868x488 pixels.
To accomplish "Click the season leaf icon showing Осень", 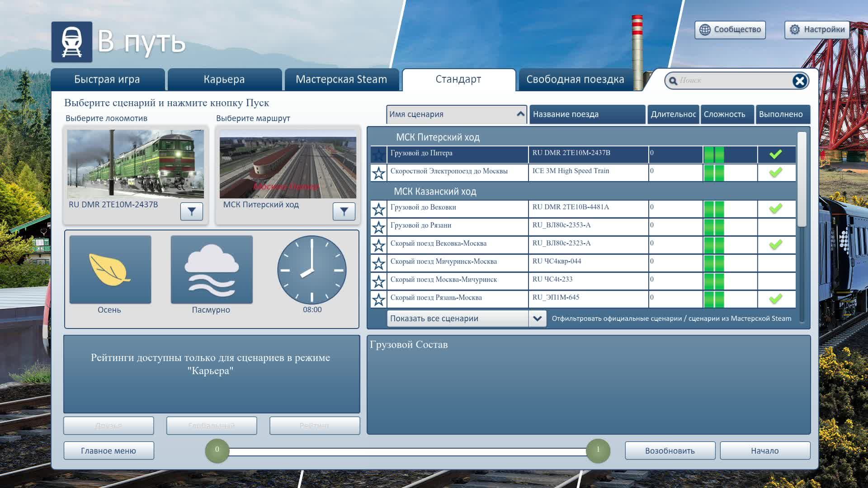I will pos(110,269).
